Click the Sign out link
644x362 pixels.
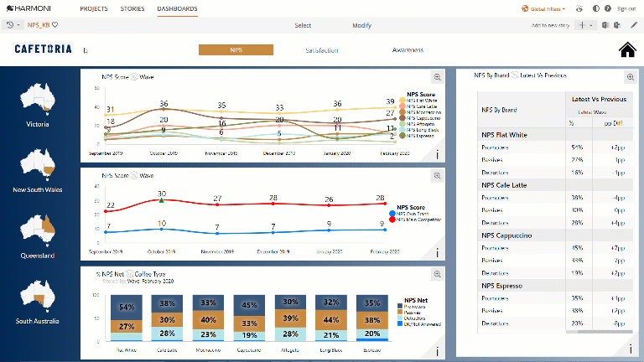coord(626,8)
